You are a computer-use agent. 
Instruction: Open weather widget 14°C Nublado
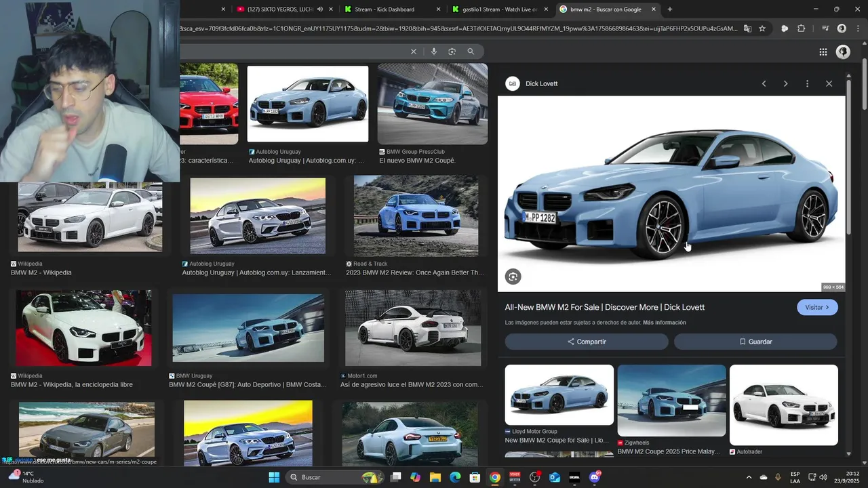pos(26,477)
